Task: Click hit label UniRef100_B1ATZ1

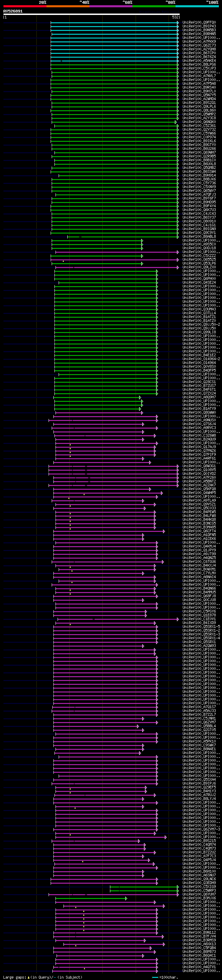Action: tap(199, 317)
